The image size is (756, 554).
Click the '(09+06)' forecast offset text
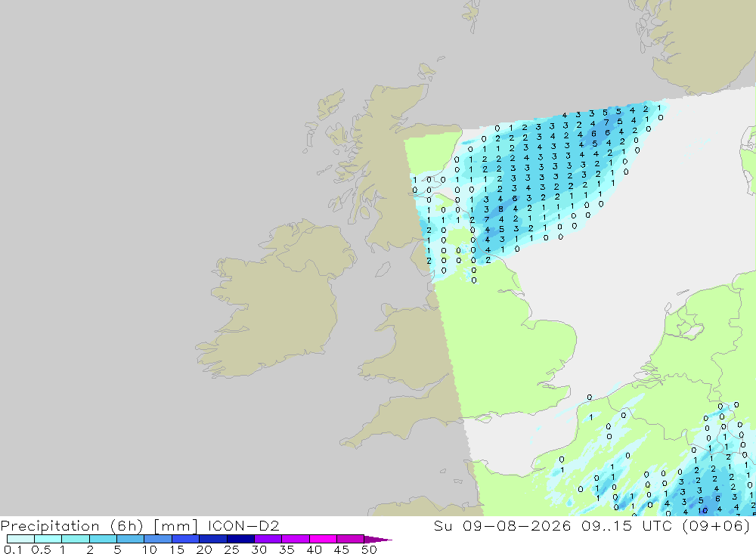717,526
